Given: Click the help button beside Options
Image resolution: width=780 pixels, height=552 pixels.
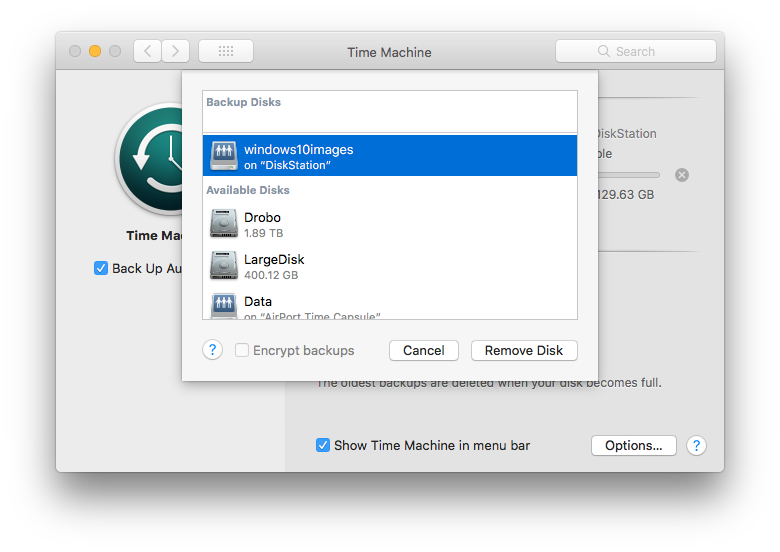Looking at the screenshot, I should [x=697, y=445].
